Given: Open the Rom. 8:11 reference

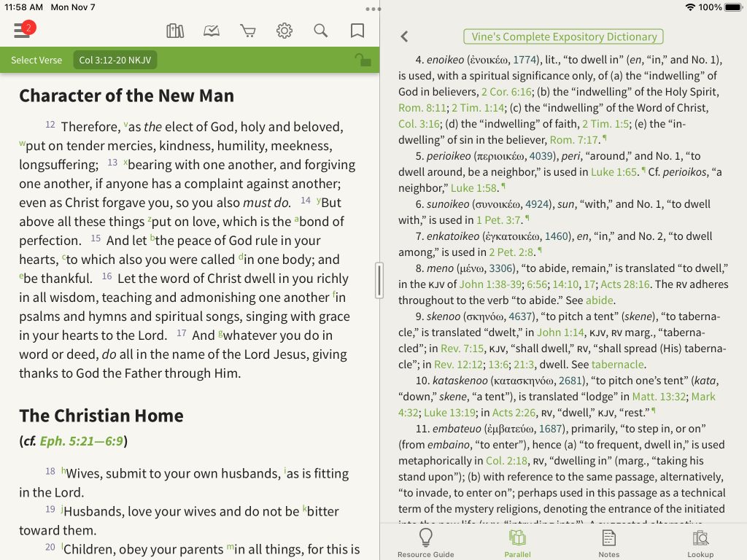Looking at the screenshot, I should pos(422,108).
